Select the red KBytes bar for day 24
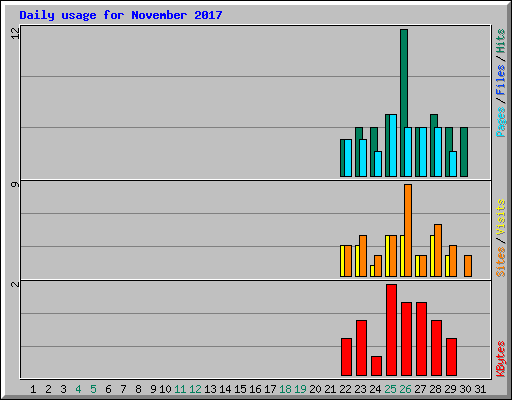The width and height of the screenshot is (512, 400). pyautogui.click(x=376, y=366)
